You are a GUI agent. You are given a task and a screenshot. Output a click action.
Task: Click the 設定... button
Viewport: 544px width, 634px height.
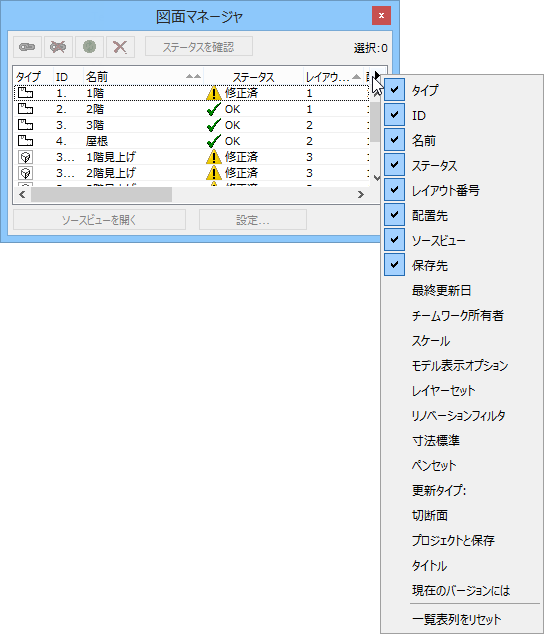pyautogui.click(x=252, y=220)
